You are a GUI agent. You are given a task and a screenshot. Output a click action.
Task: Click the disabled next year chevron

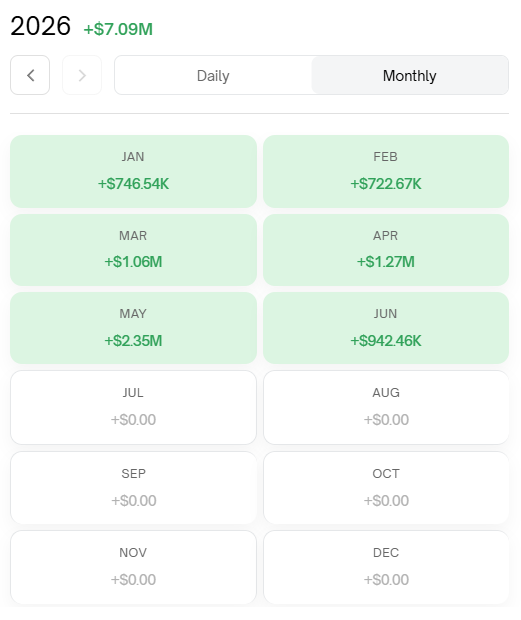click(82, 75)
